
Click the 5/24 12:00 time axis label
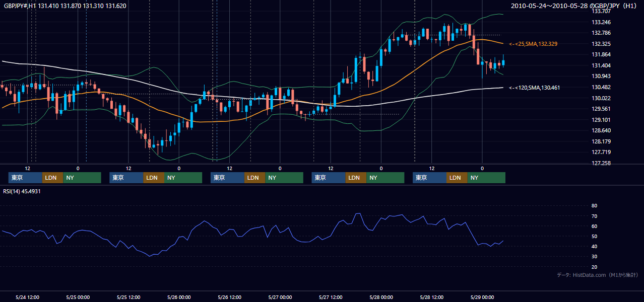pyautogui.click(x=28, y=297)
